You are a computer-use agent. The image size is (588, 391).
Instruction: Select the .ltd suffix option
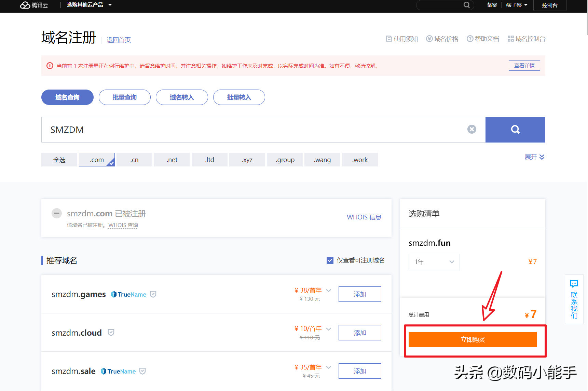[209, 160]
